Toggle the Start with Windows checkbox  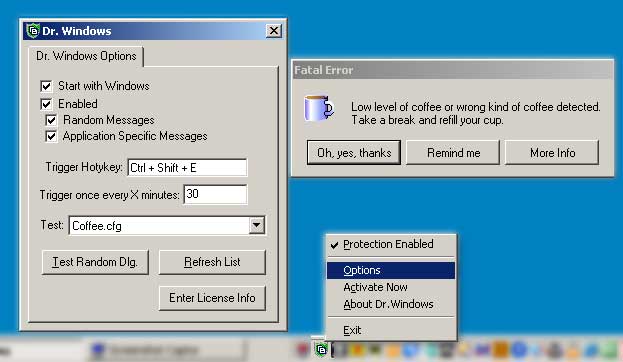(x=46, y=86)
